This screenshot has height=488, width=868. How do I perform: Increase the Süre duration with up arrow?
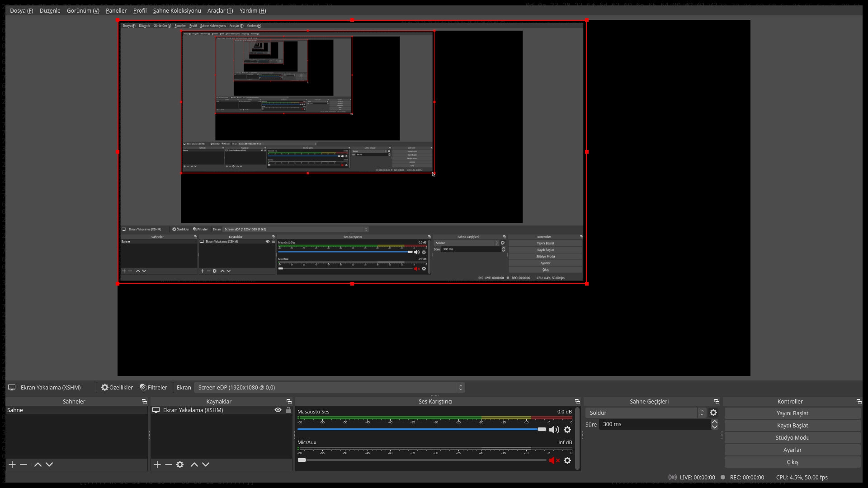(x=715, y=422)
